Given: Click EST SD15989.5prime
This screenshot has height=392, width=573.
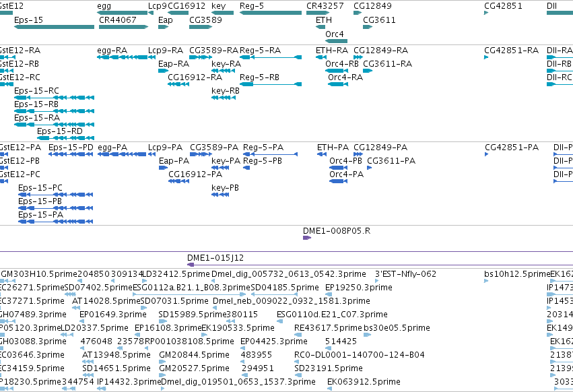Looking at the screenshot, I should pos(162,321).
